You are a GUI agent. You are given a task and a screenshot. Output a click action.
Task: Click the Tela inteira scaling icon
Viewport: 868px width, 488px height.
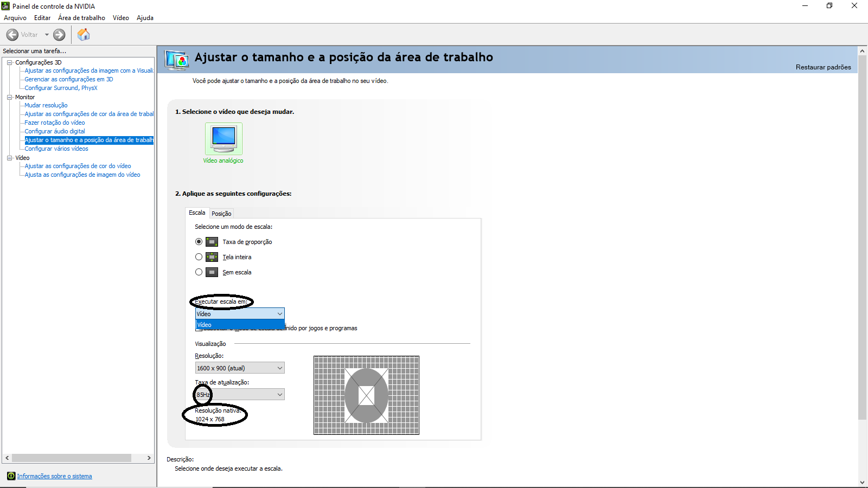click(212, 257)
